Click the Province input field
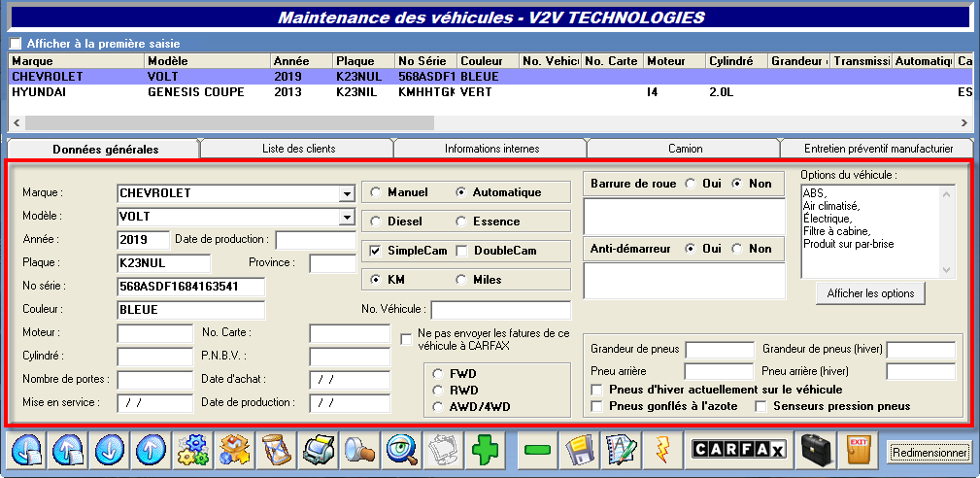 pos(332,263)
